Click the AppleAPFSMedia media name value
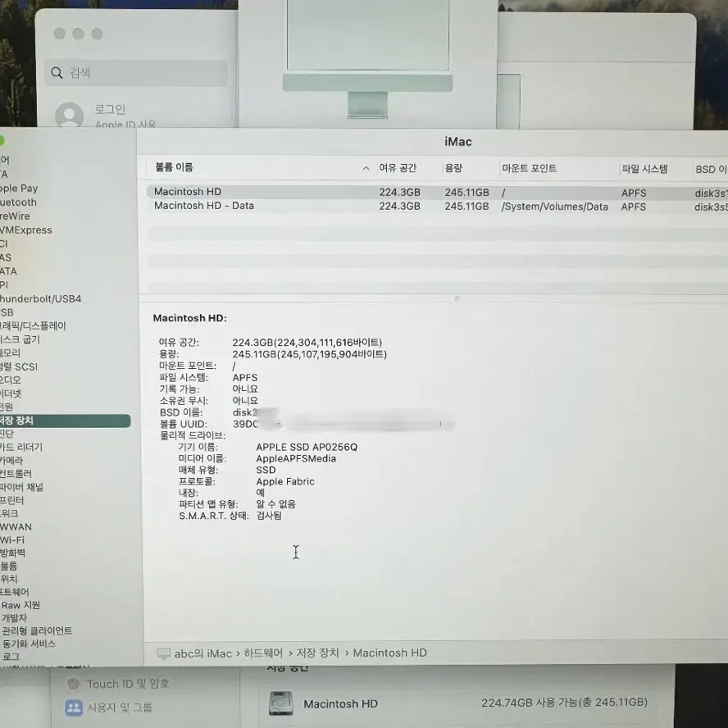Image resolution: width=728 pixels, height=728 pixels. (296, 459)
